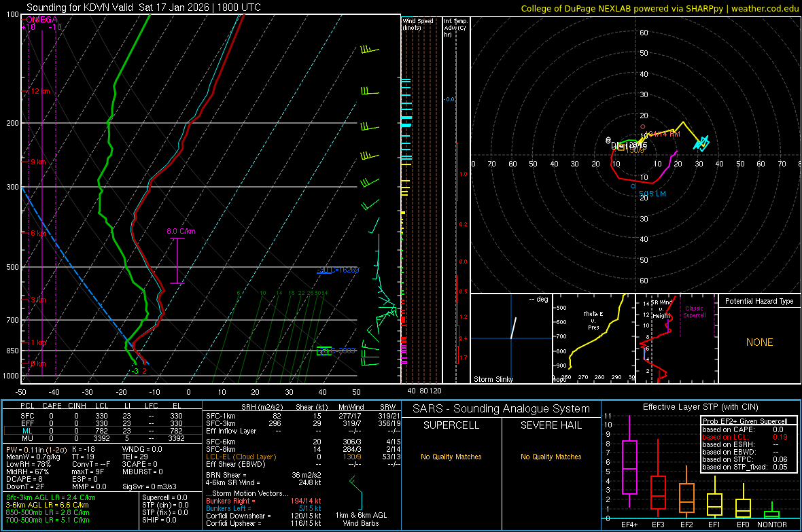This screenshot has width=802, height=532.
Task: Click the BRN Shear = row
Action: click(261, 475)
